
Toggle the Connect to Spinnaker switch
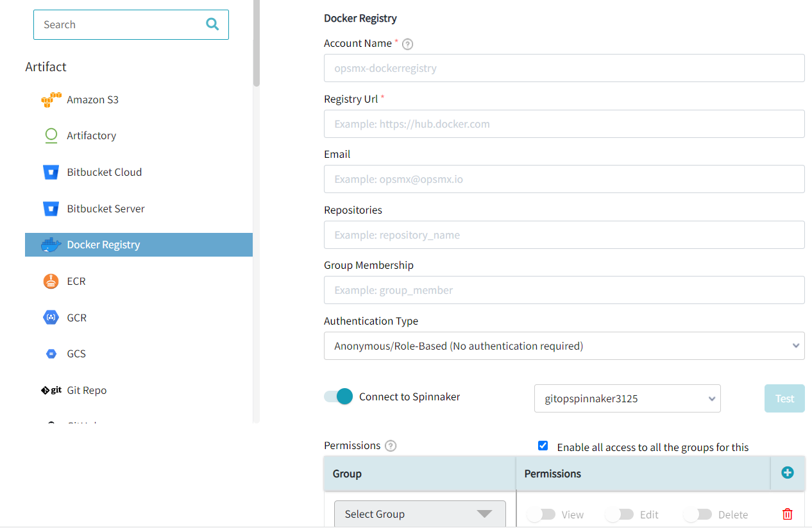[x=338, y=396]
